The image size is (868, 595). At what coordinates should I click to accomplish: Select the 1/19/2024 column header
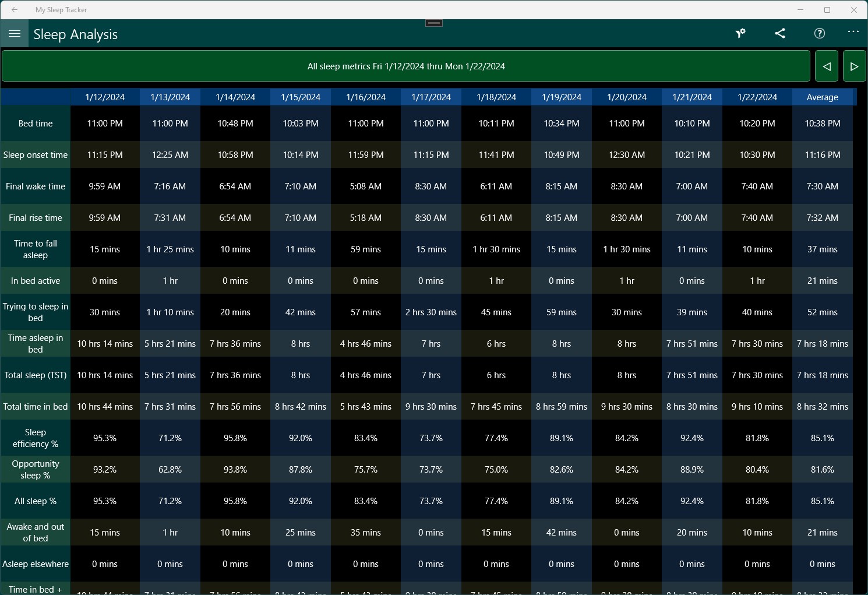(x=562, y=97)
